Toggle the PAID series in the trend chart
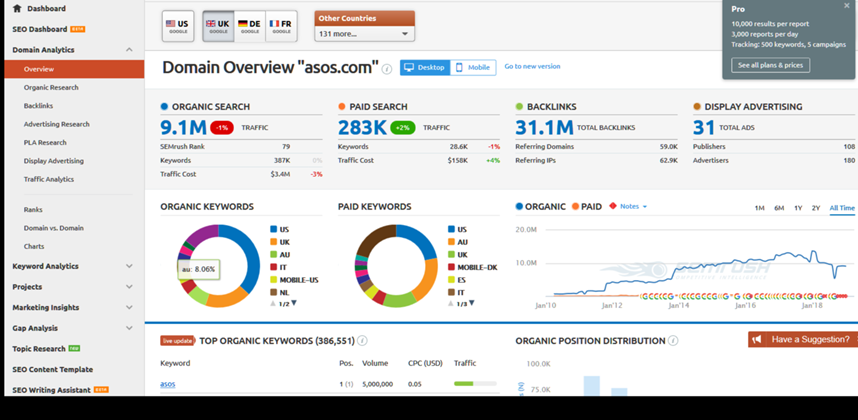The height and width of the screenshot is (420, 858). click(x=587, y=207)
